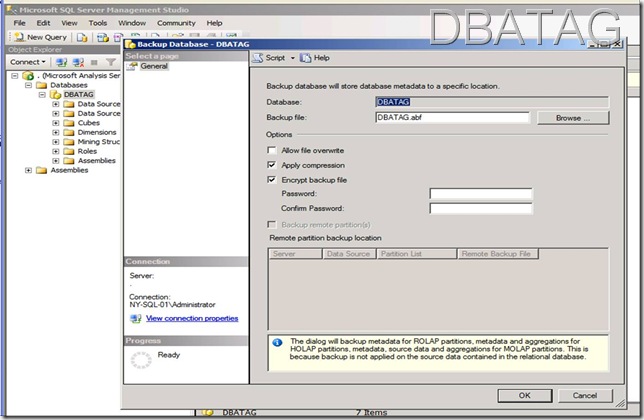Click the New Query toolbar icon
This screenshot has height=420, width=644.
pos(19,37)
